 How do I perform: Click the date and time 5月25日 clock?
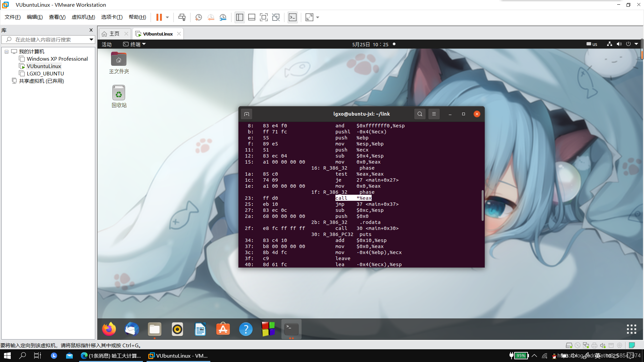[x=370, y=44]
